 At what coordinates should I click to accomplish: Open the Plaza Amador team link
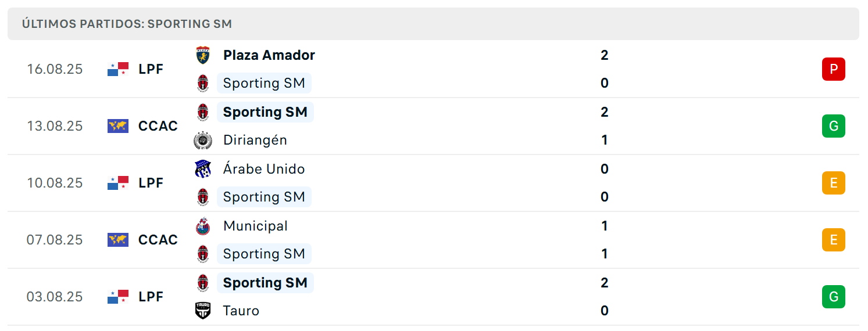[269, 55]
